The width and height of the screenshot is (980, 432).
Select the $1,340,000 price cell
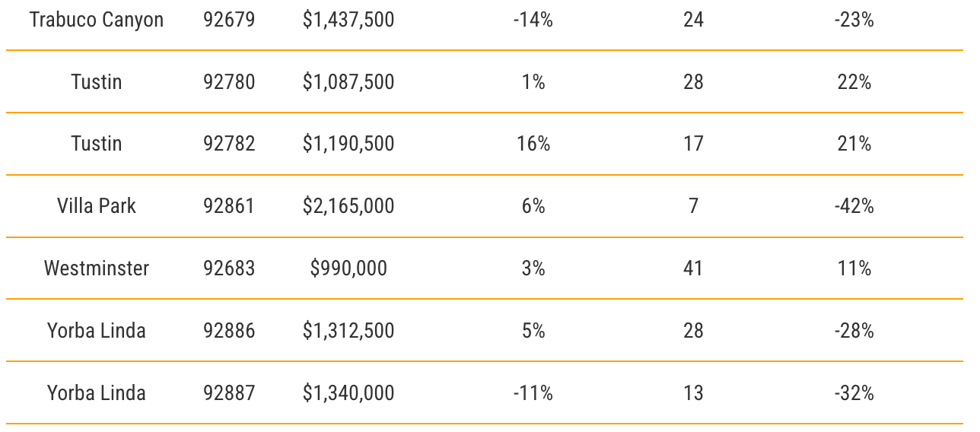348,393
